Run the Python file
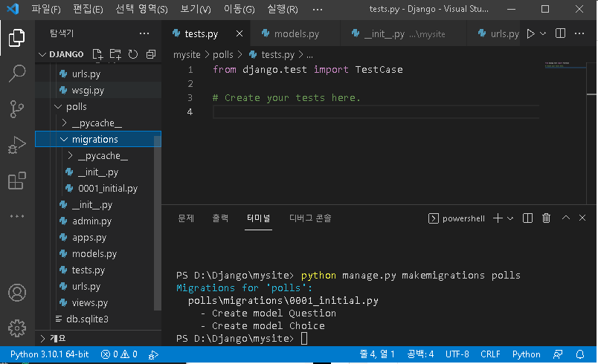 530,33
